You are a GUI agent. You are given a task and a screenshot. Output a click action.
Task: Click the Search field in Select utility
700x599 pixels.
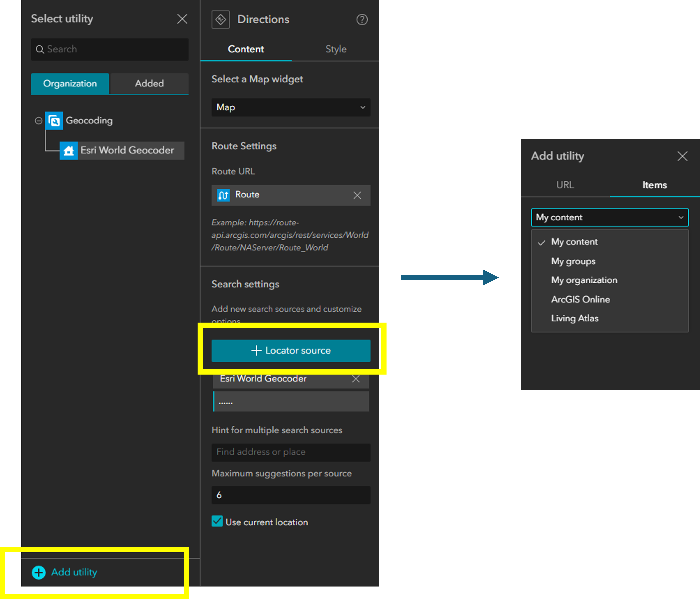110,49
